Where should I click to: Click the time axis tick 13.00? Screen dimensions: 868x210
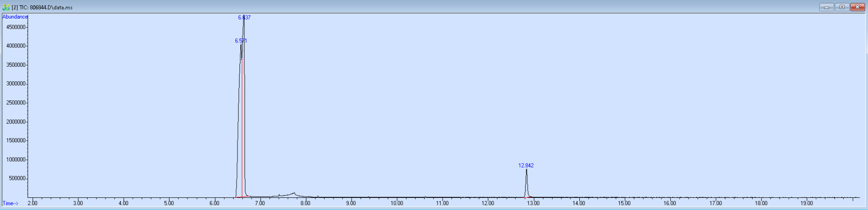pos(533,203)
